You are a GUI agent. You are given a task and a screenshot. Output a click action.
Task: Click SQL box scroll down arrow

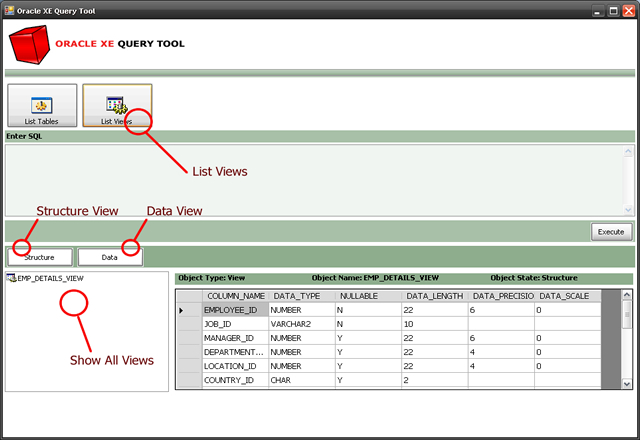[628, 210]
